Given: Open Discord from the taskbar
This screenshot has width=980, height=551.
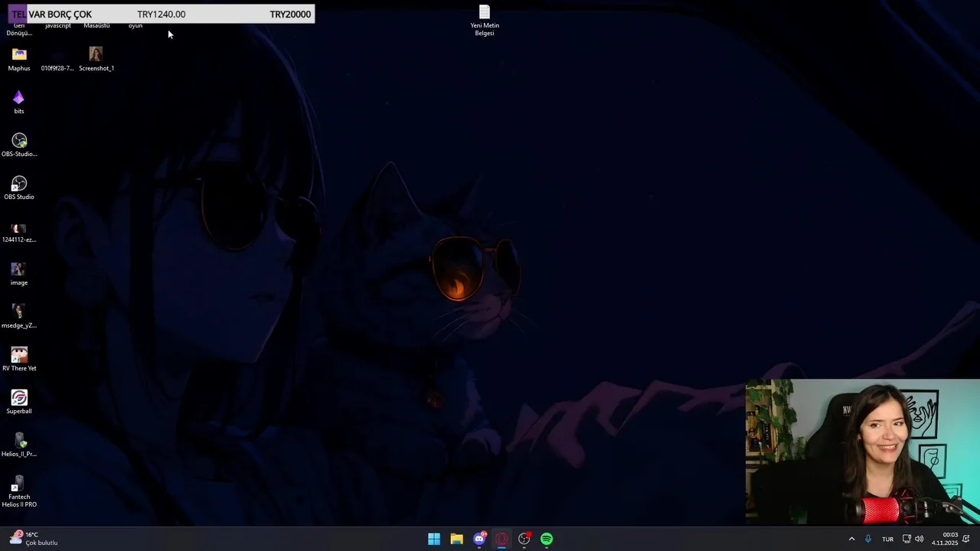Looking at the screenshot, I should point(479,539).
